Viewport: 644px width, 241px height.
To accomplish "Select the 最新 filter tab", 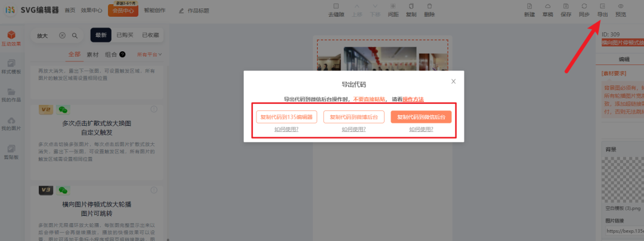I will point(101,35).
